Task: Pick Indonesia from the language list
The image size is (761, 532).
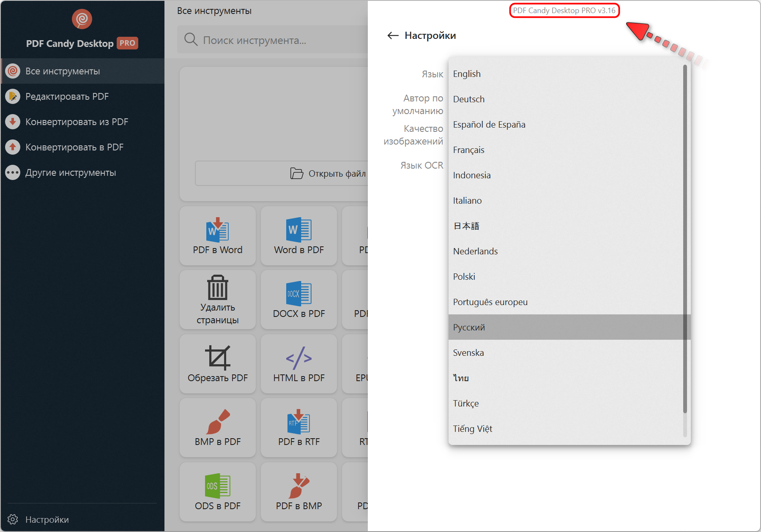Action: pos(566,175)
